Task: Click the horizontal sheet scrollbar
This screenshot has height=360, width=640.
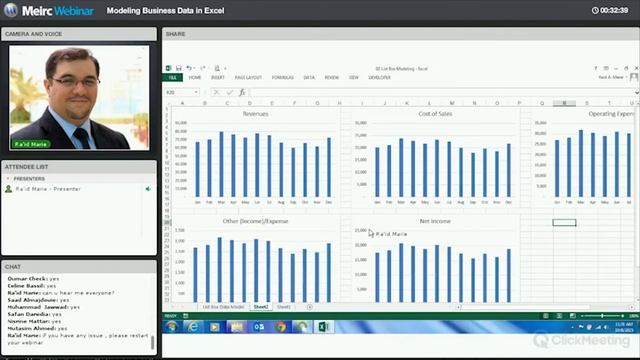Action: pos(545,307)
